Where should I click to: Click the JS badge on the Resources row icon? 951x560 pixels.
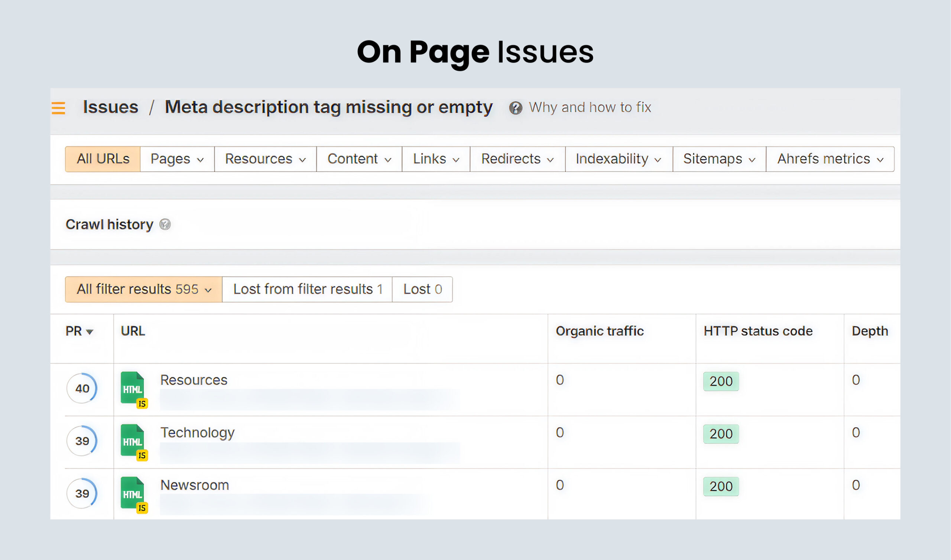142,404
